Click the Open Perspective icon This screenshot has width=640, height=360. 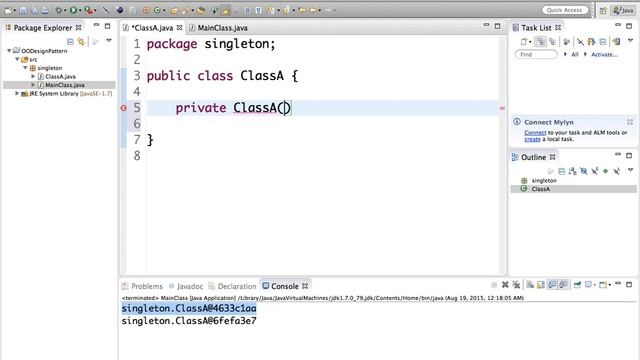(x=603, y=10)
